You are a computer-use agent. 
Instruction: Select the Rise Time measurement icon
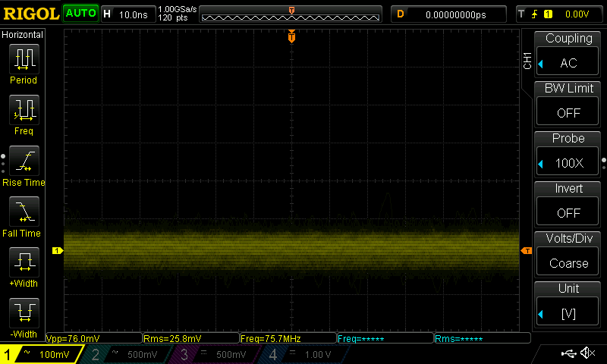pos(24,162)
